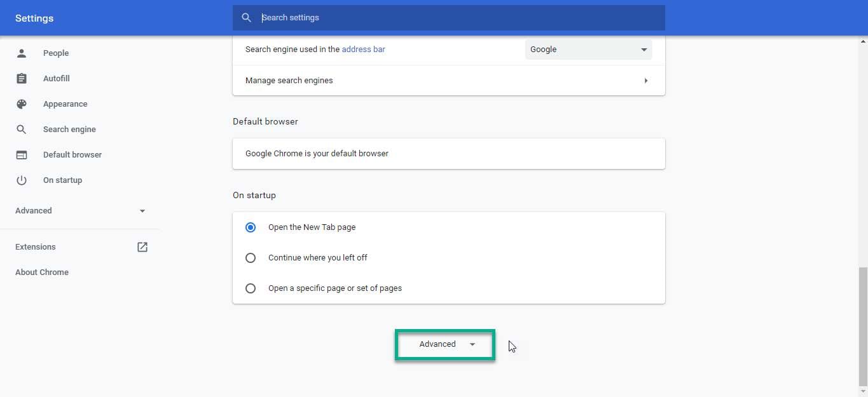This screenshot has height=397, width=868.
Task: Select the Default browser window icon
Action: click(22, 154)
